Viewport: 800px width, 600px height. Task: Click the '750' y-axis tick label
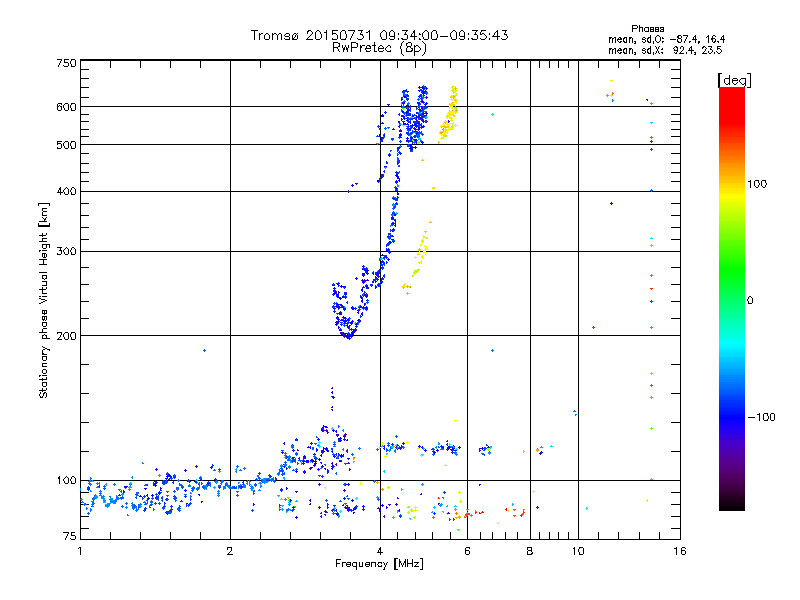click(x=66, y=63)
